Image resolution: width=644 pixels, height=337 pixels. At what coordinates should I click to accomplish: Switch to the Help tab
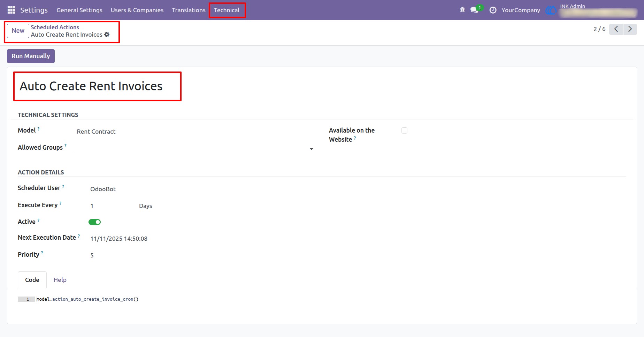pos(60,280)
